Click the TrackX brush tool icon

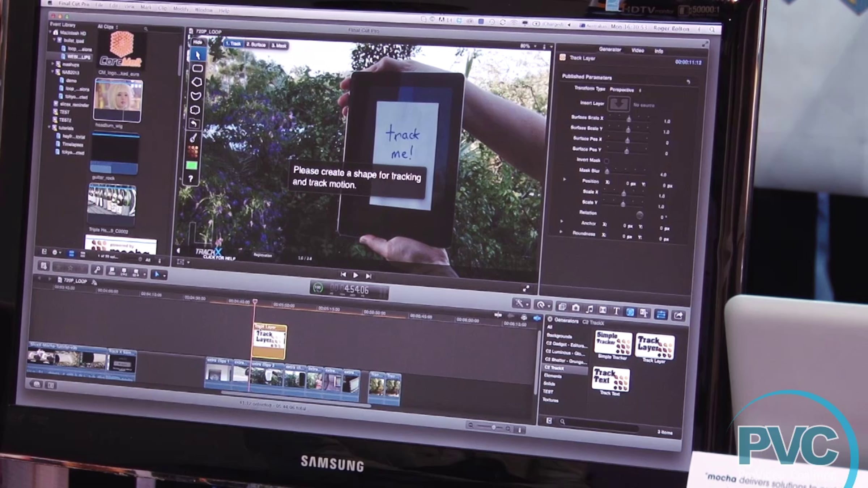(x=193, y=138)
